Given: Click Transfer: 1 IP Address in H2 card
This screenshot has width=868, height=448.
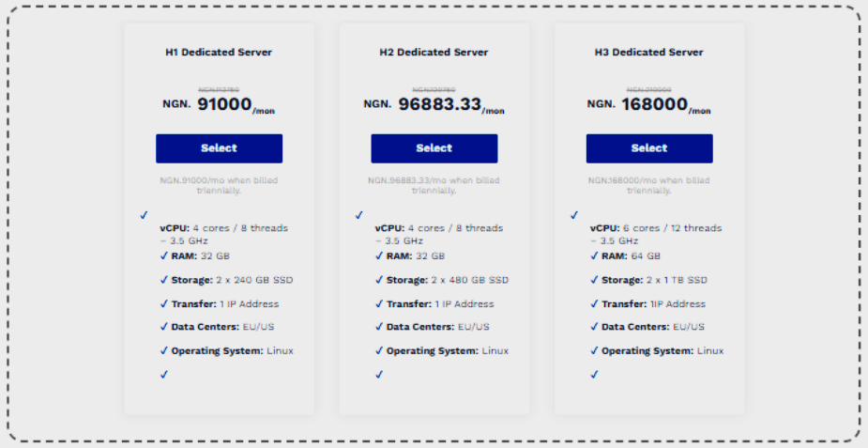Looking at the screenshot, I should tap(440, 304).
